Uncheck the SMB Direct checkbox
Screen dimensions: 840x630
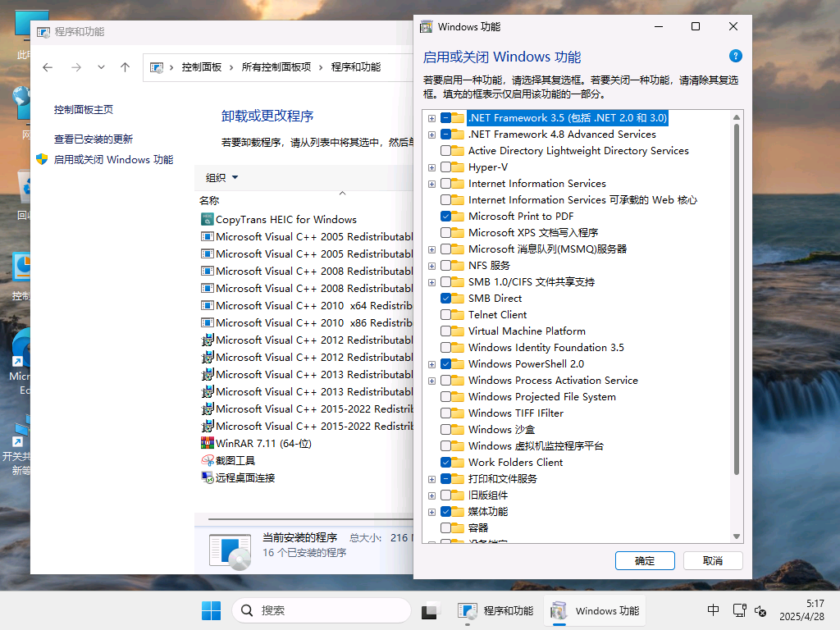(445, 299)
